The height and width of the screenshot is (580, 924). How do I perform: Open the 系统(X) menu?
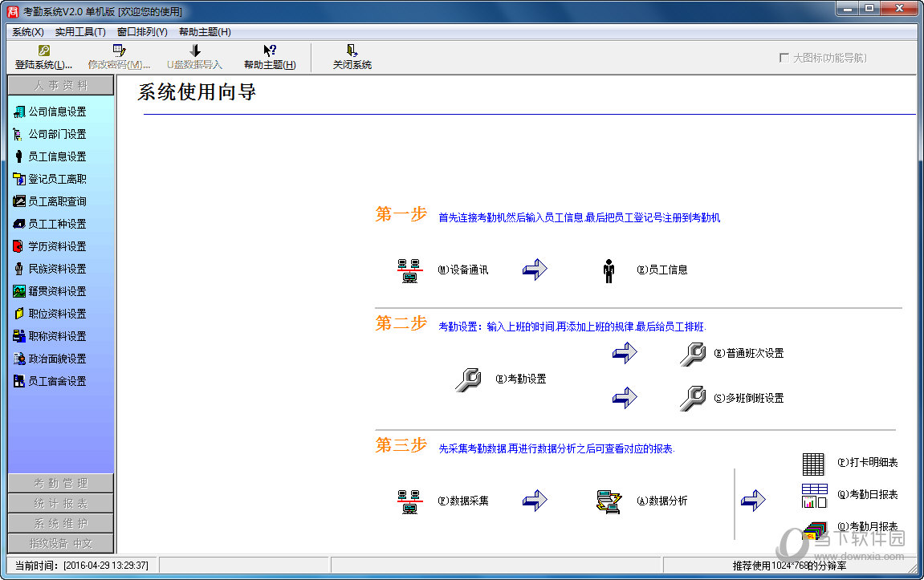pyautogui.click(x=28, y=32)
